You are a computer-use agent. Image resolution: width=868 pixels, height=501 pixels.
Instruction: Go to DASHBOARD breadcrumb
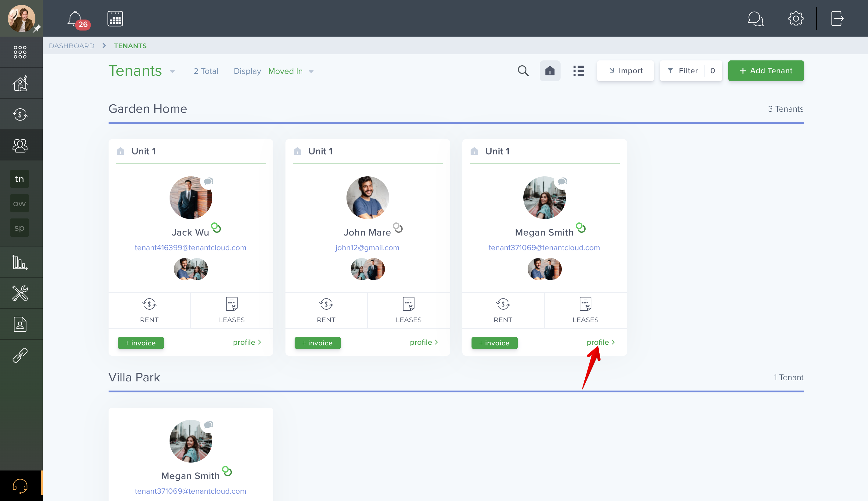[x=72, y=46]
